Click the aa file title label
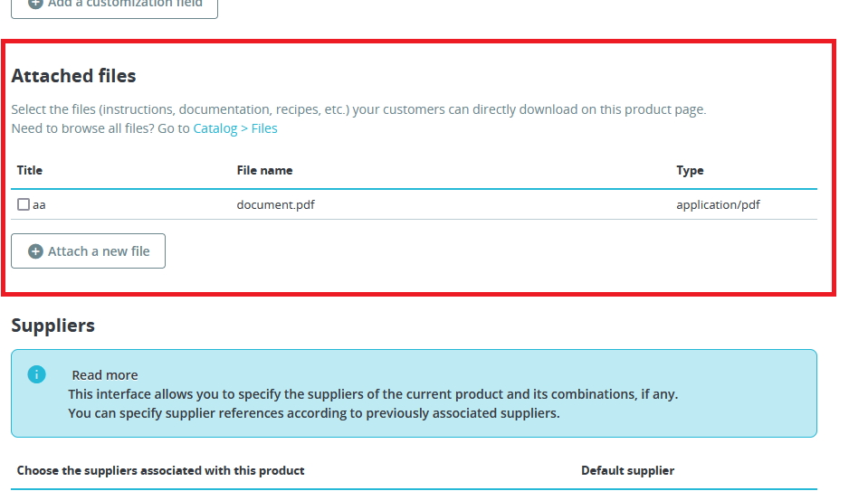Screen dimensions: 868x491 click(x=40, y=204)
